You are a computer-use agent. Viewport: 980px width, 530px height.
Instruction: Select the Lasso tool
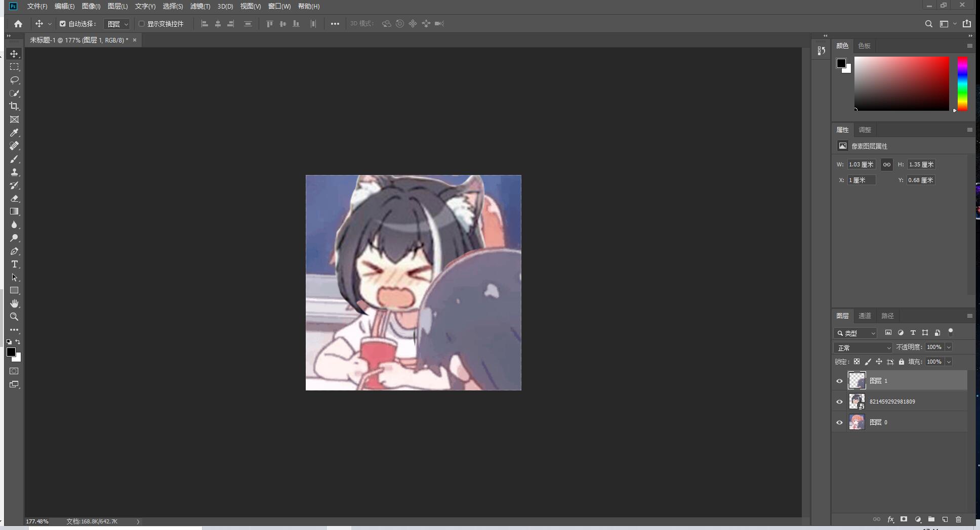pos(14,80)
